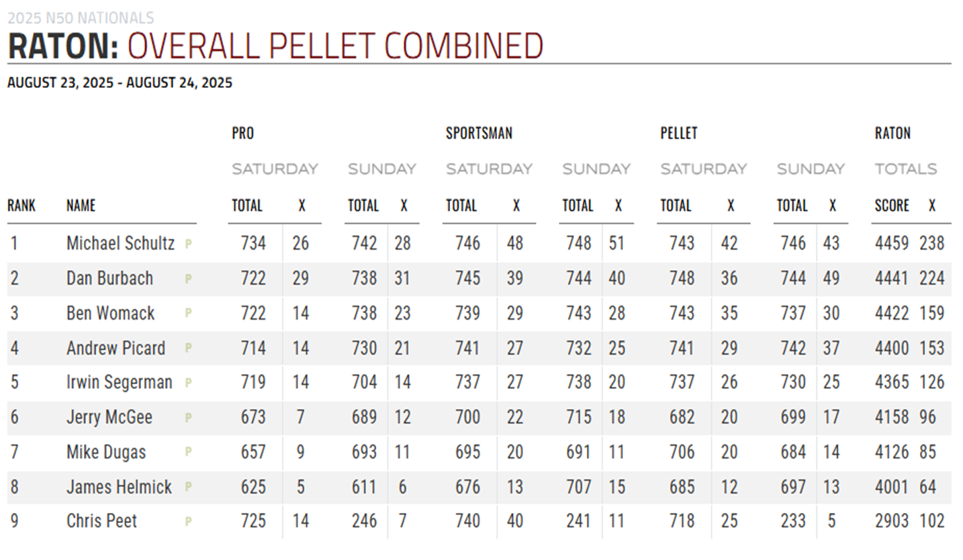Click the P badge beside Dan Burbach

coord(189,279)
